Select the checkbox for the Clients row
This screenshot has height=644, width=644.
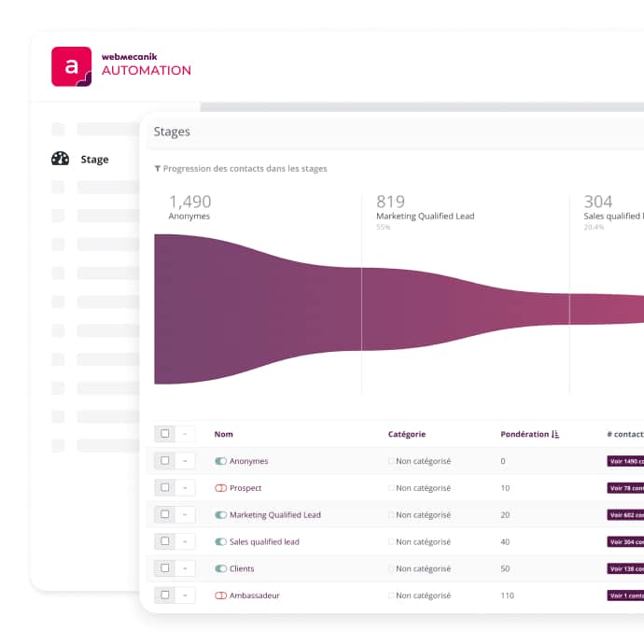point(165,568)
